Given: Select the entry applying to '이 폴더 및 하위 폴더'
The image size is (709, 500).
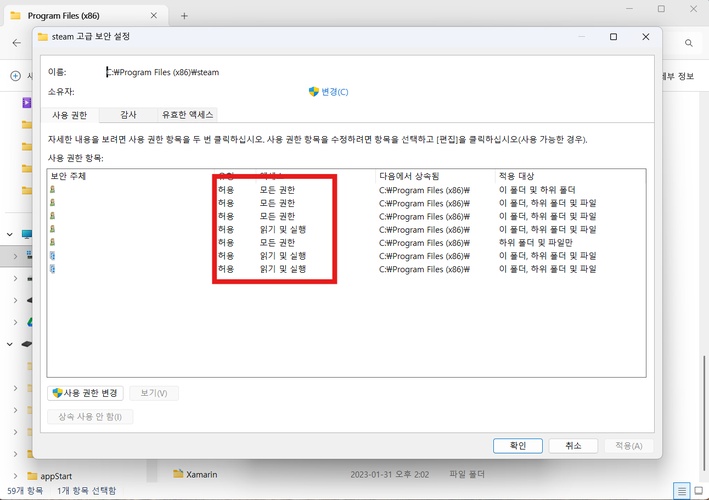Looking at the screenshot, I should pyautogui.click(x=346, y=190).
